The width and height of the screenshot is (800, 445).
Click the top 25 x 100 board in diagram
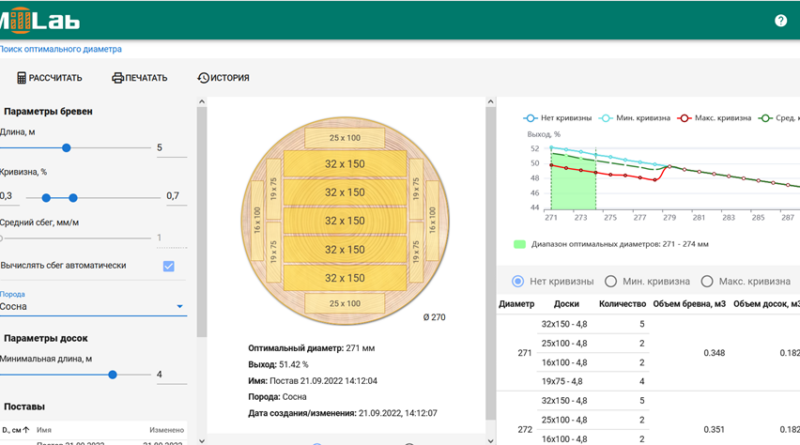coord(344,138)
